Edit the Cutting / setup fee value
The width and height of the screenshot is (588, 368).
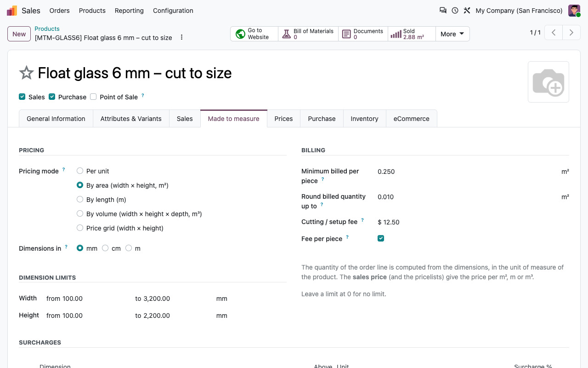click(473, 222)
